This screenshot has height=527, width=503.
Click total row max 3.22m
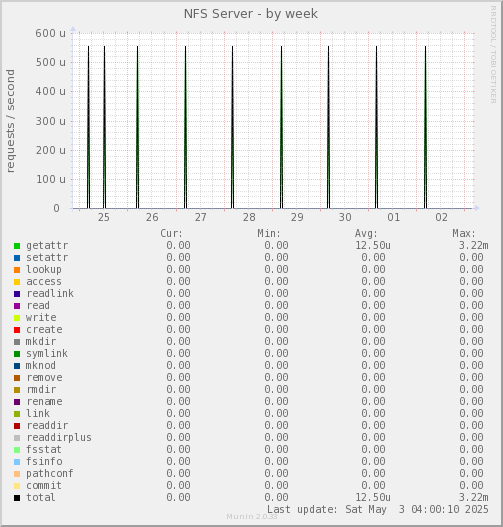tap(474, 497)
